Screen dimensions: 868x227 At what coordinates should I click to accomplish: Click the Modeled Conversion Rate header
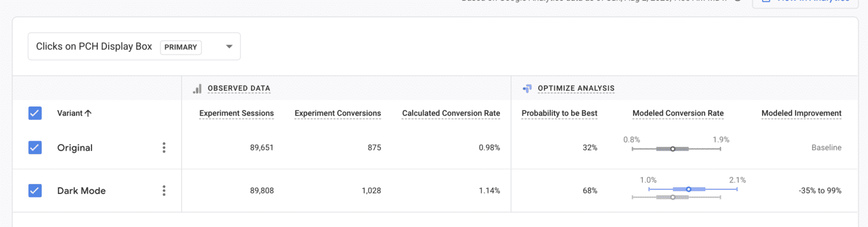pos(678,113)
